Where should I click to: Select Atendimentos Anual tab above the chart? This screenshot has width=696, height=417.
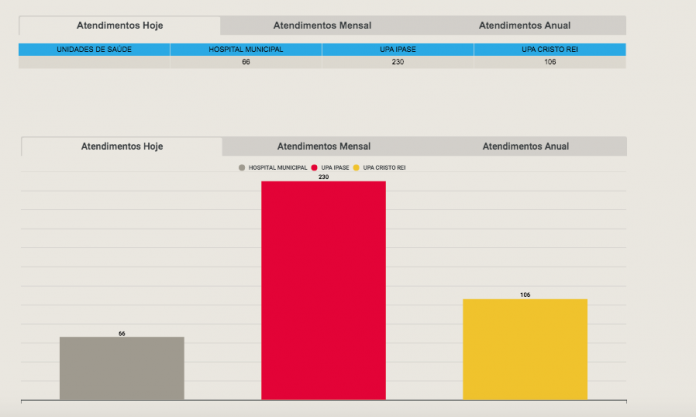pyautogui.click(x=525, y=146)
